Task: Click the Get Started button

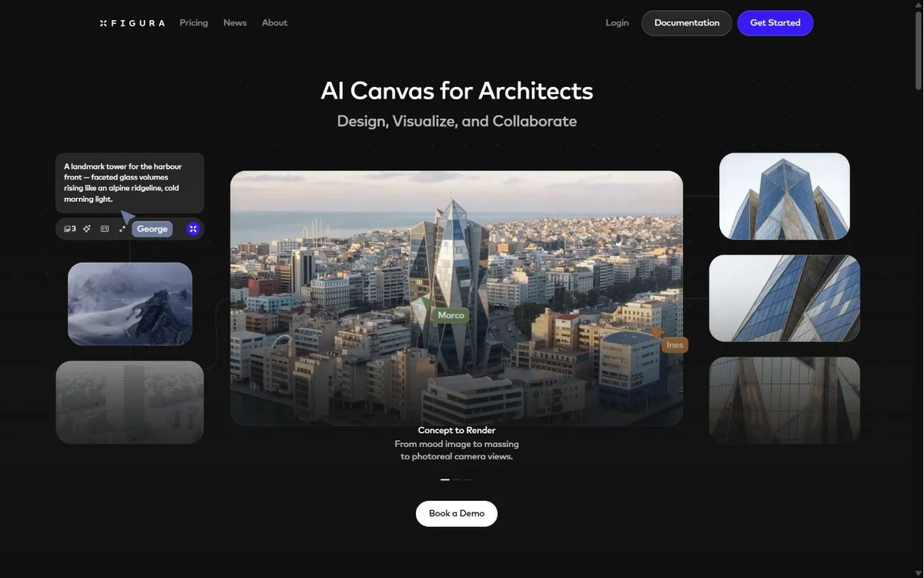Action: (775, 23)
